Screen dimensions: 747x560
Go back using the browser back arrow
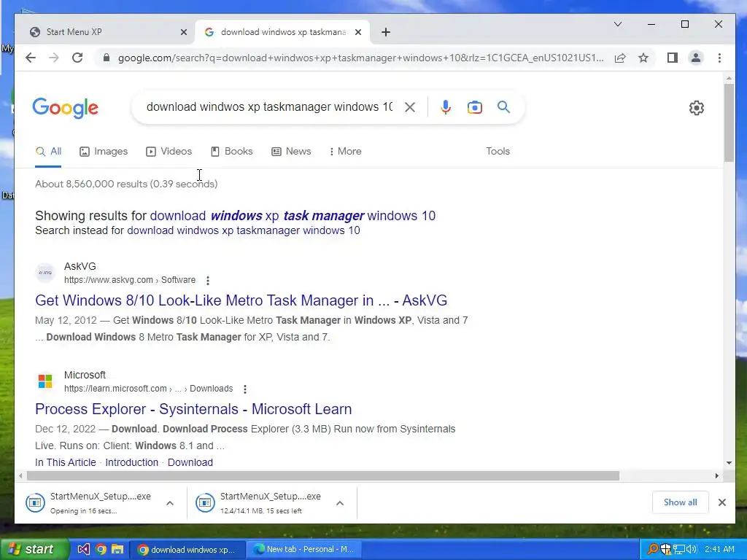31,58
